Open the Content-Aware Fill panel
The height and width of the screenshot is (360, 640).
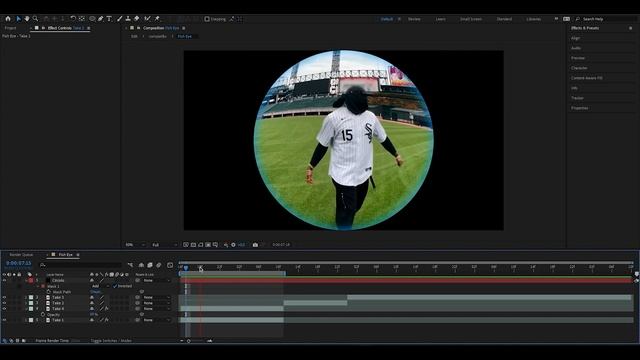click(587, 78)
